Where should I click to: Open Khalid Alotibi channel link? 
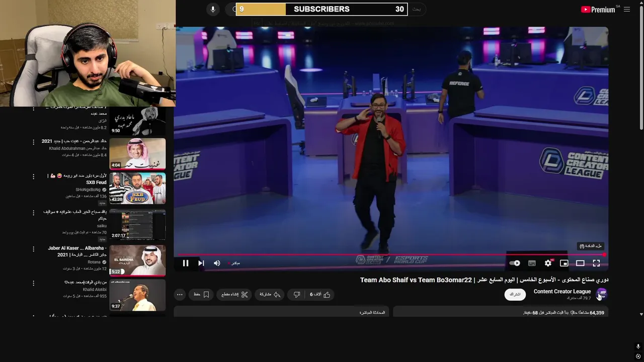pos(95,290)
